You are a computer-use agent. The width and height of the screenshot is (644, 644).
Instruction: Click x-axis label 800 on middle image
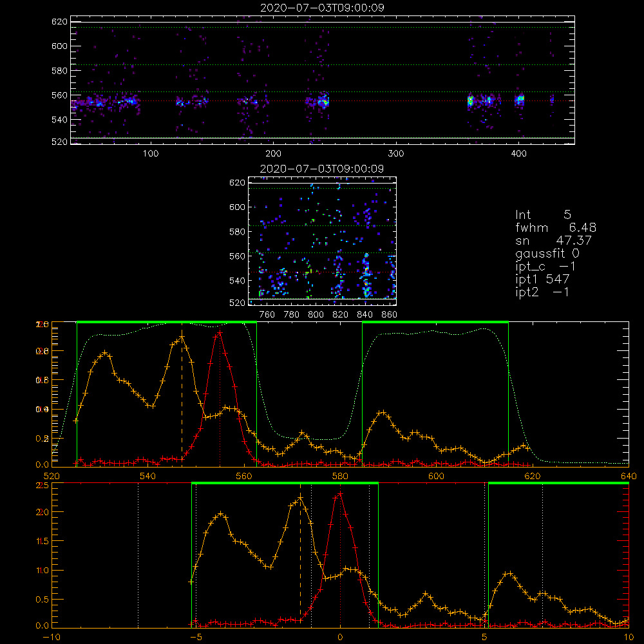coord(316,315)
